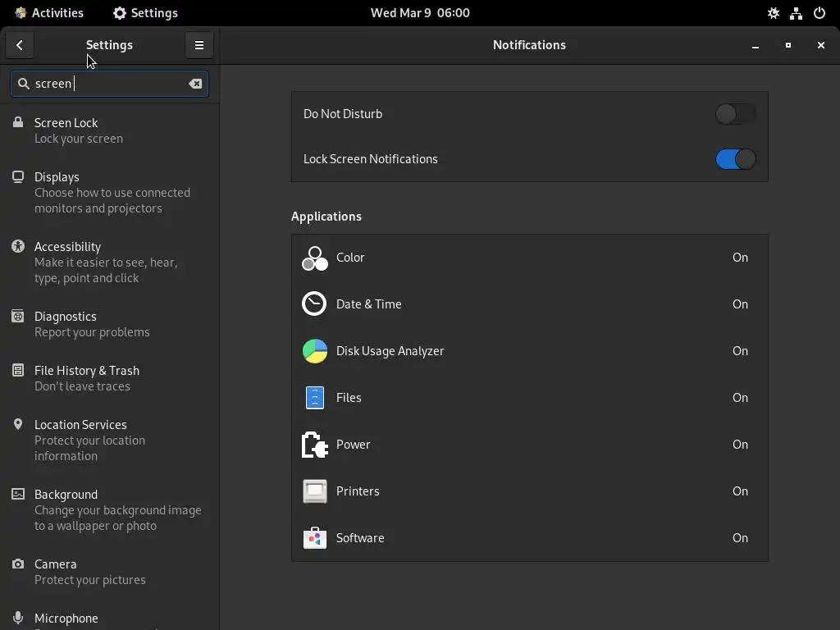The width and height of the screenshot is (840, 630).
Task: Click the Screen Lock padlock icon
Action: tap(18, 122)
